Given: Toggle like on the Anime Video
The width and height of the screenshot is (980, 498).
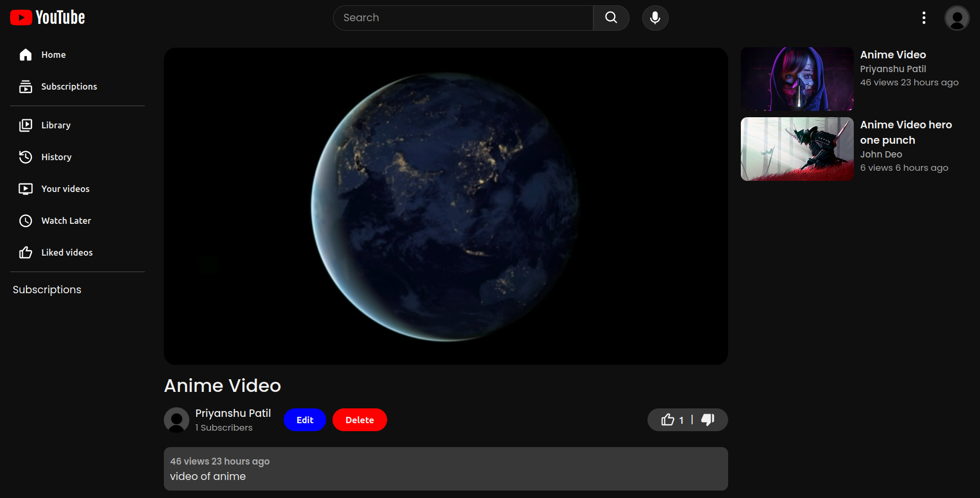Looking at the screenshot, I should 667,420.
